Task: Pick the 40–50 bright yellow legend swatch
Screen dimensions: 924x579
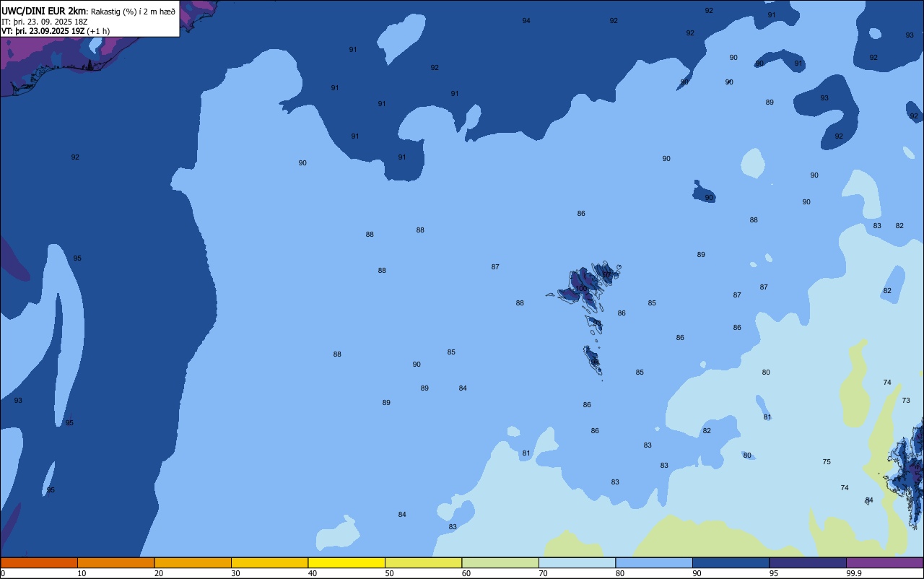Action: [x=346, y=562]
